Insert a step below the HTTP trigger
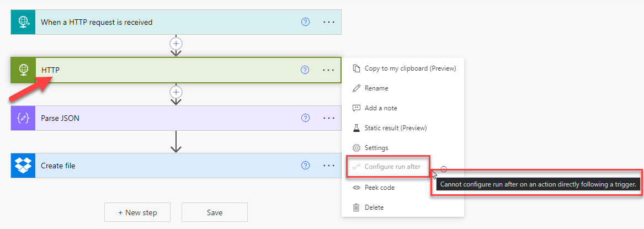 pos(176,43)
